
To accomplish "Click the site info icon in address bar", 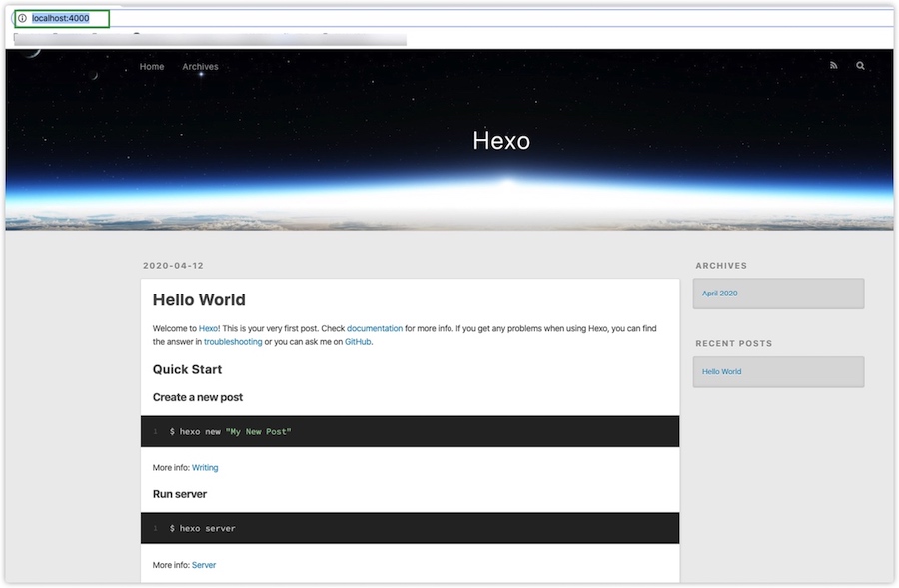I will pos(22,18).
